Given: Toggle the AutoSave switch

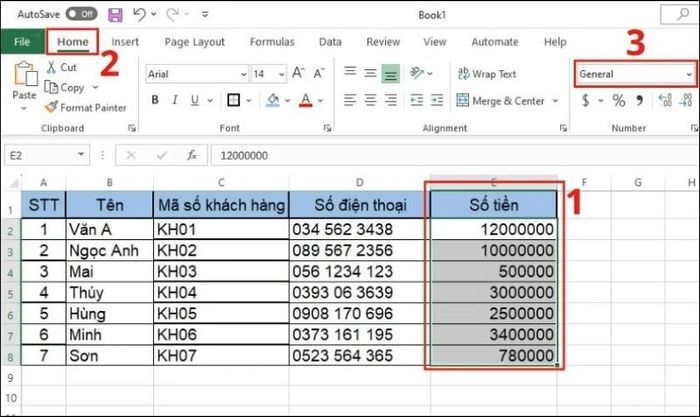Looking at the screenshot, I should tap(81, 14).
